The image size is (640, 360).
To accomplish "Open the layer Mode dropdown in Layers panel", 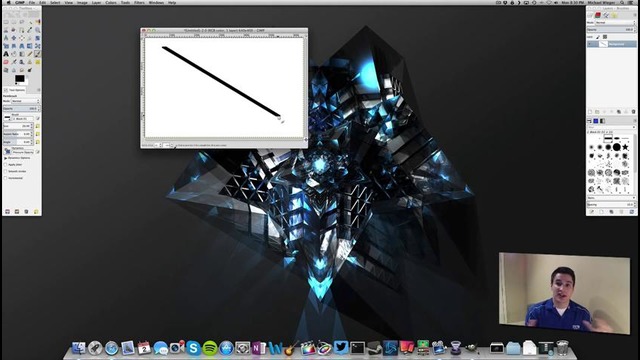I will (x=616, y=23).
